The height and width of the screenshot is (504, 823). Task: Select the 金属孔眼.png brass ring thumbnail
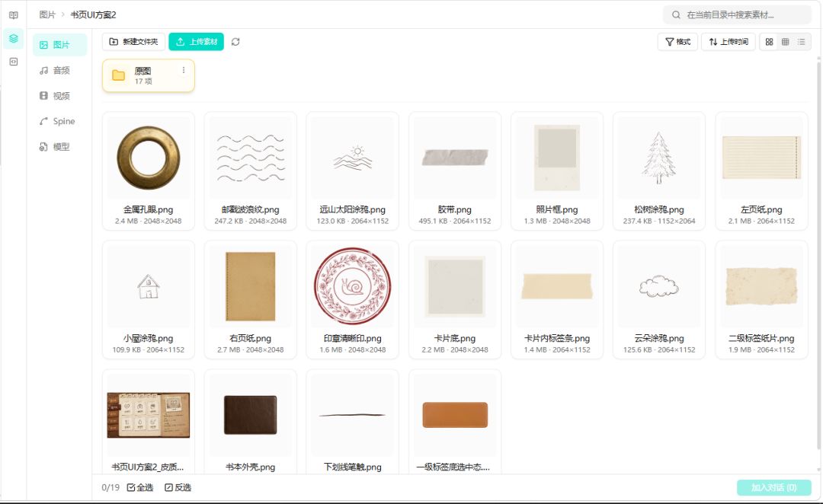coord(149,158)
